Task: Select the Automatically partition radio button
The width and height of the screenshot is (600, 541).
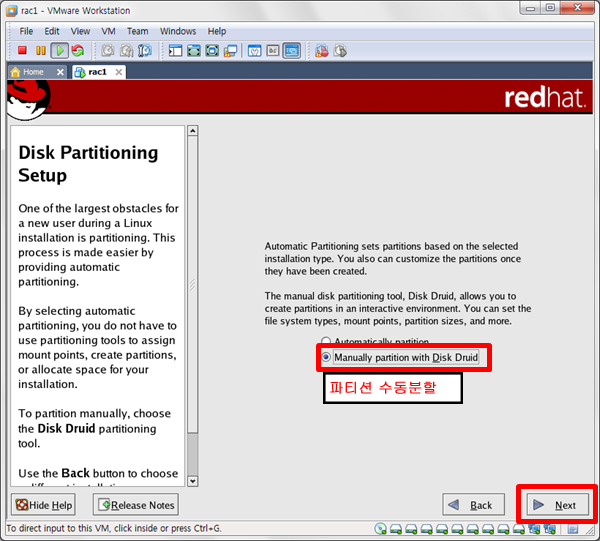Action: point(326,341)
